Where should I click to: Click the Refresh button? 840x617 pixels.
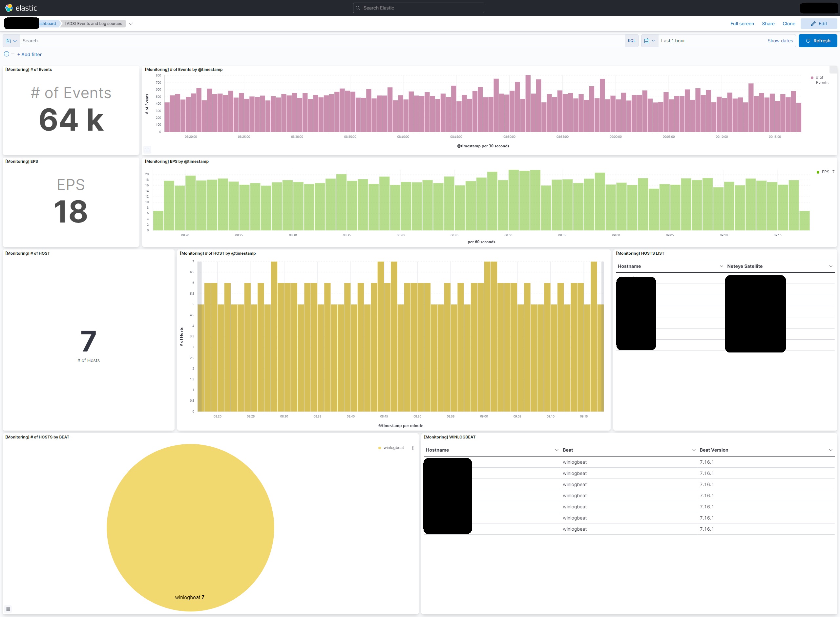[818, 40]
